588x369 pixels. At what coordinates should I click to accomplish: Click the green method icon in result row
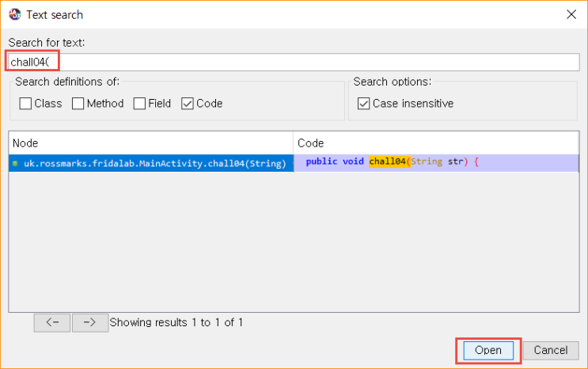(15, 164)
